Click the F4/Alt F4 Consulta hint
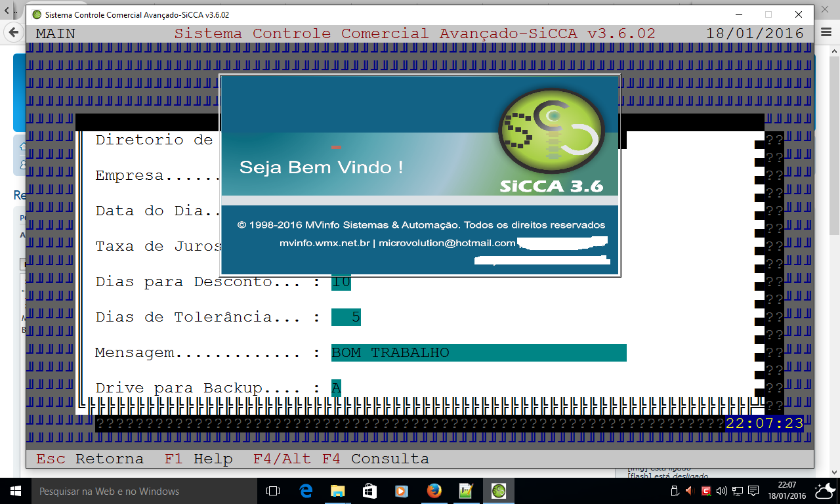The image size is (840, 504). coord(341,459)
